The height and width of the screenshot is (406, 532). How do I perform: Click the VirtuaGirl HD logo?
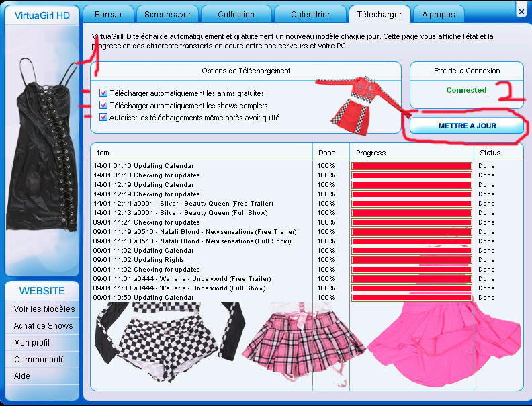coord(42,15)
